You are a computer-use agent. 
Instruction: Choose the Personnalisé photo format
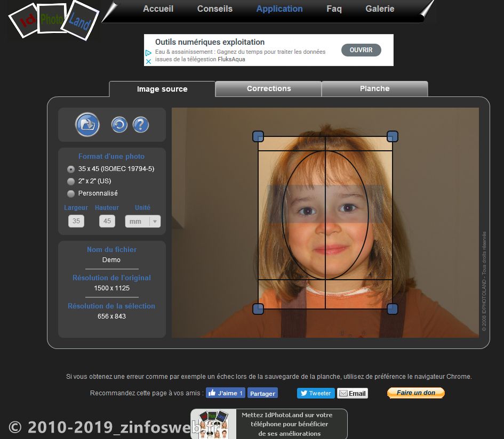tap(70, 193)
